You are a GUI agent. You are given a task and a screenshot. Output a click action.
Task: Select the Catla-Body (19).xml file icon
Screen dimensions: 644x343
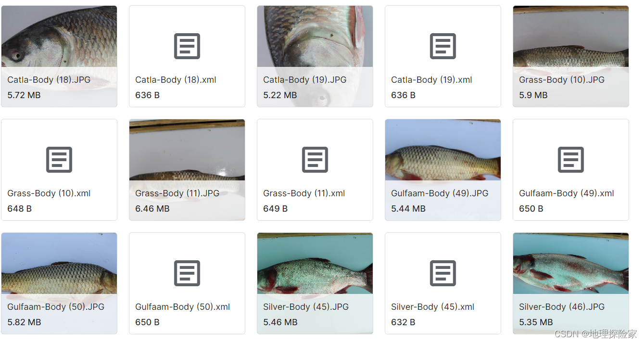[442, 46]
